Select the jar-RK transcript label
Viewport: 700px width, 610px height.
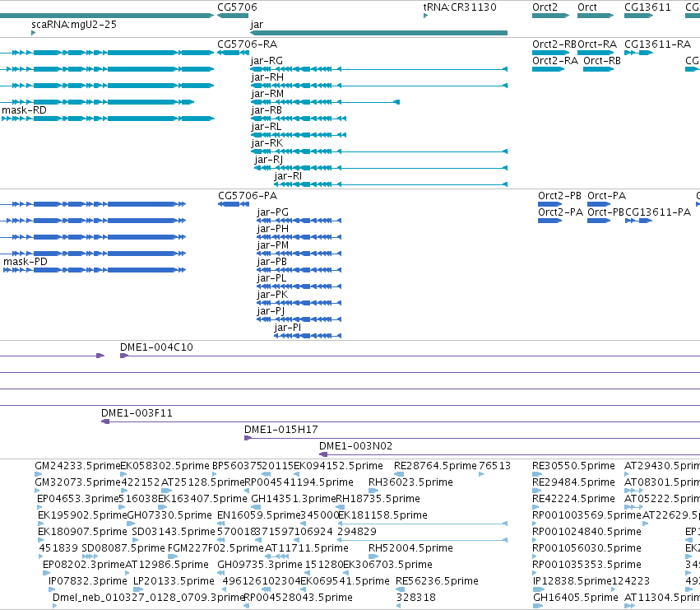pyautogui.click(x=267, y=143)
